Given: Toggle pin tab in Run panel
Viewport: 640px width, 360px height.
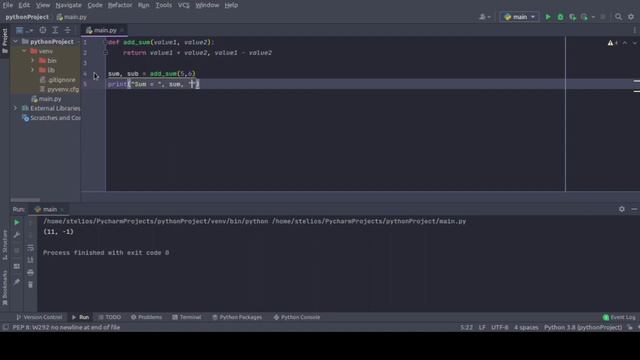Looking at the screenshot, I should coord(17,282).
